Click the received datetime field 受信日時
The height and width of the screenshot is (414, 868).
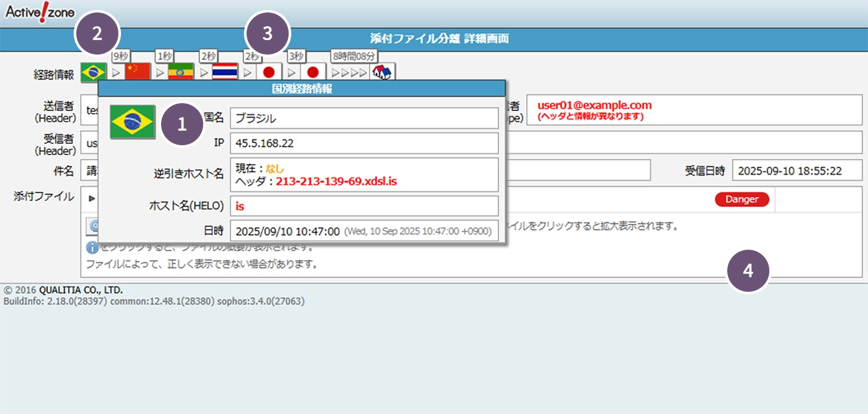pyautogui.click(x=796, y=171)
